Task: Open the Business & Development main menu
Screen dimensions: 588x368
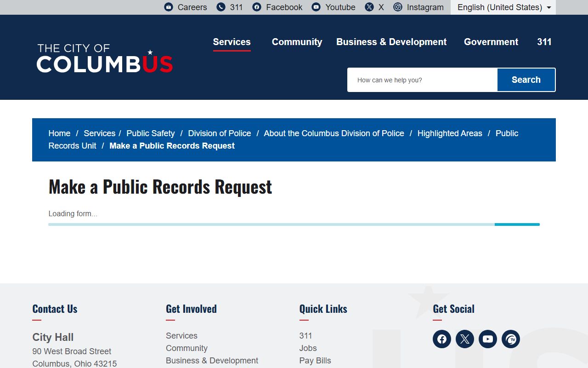Action: click(x=391, y=42)
